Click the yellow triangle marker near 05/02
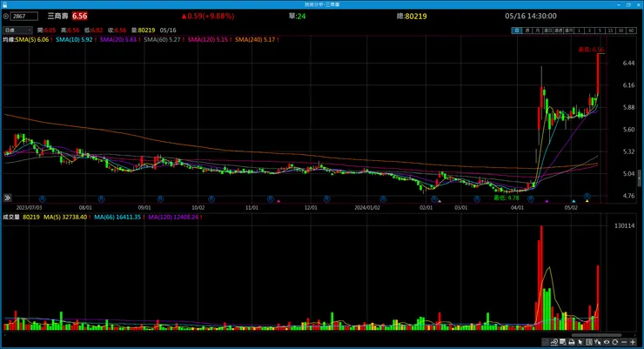The height and width of the screenshot is (349, 644). point(587,201)
